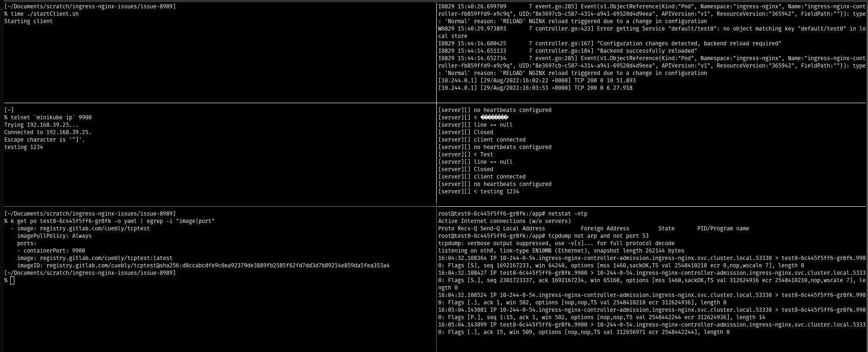The image size is (868, 352).
Task: Click the 'PID/Program name' column header
Action: [x=723, y=228]
